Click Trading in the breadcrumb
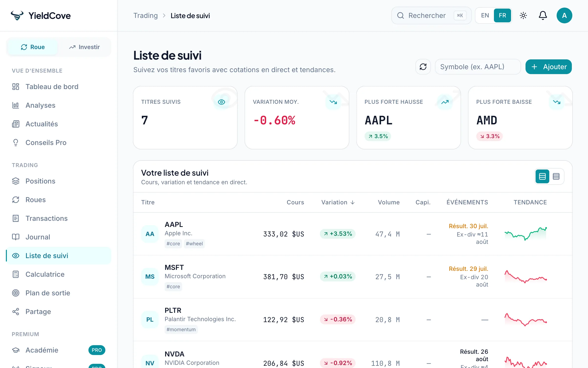The height and width of the screenshot is (368, 588). click(x=146, y=15)
